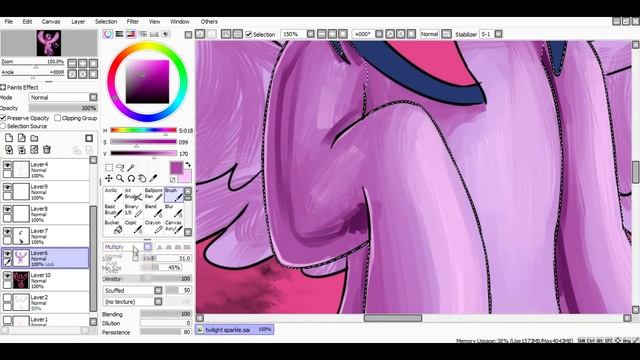
Task: Choose the Crayon tool preset
Action: [153, 227]
